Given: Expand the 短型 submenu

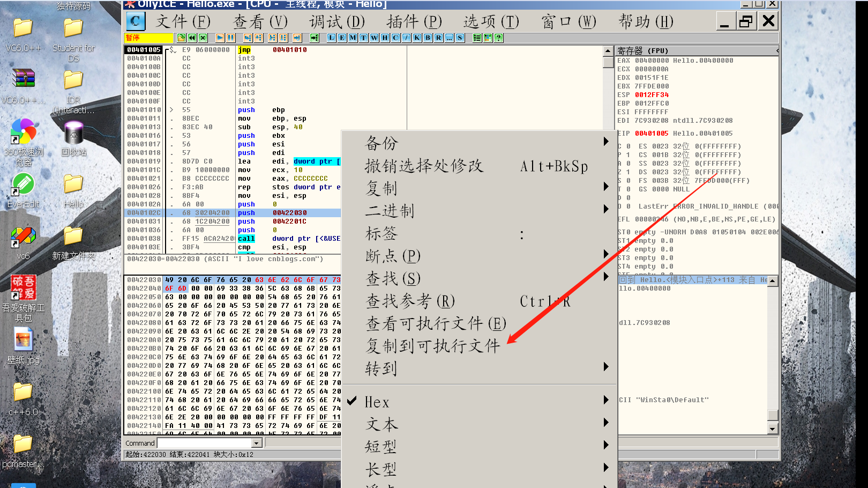Looking at the screenshot, I should (x=478, y=447).
